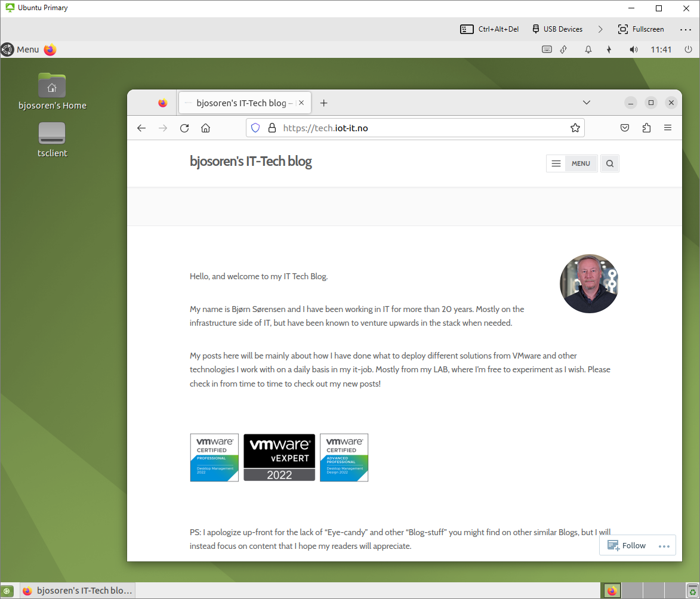
Task: Click the tracking protection shield icon
Action: click(x=255, y=128)
